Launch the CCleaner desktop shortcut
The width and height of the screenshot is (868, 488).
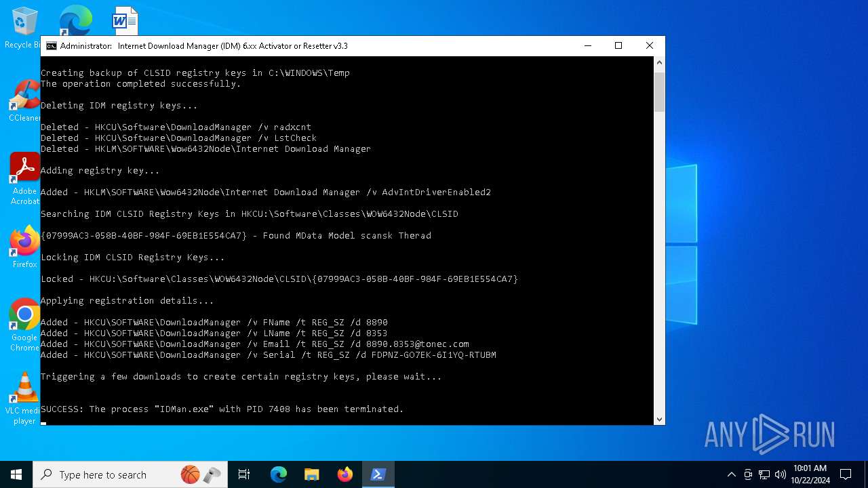(x=24, y=102)
